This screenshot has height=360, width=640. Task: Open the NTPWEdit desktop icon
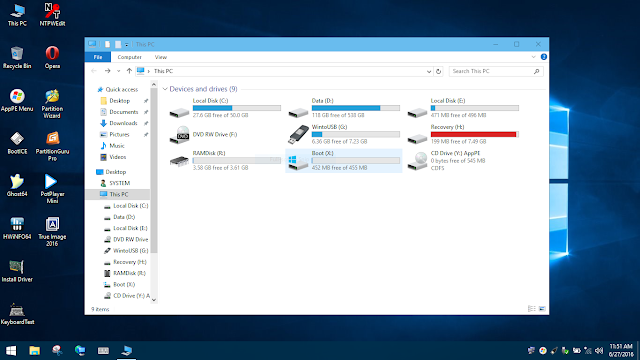(x=52, y=15)
